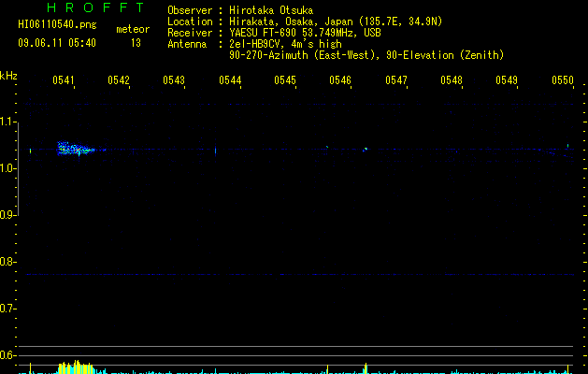Image resolution: width=588 pixels, height=374 pixels.
Task: Click the wide yellow intensity bars near 0541
Action: [76, 367]
